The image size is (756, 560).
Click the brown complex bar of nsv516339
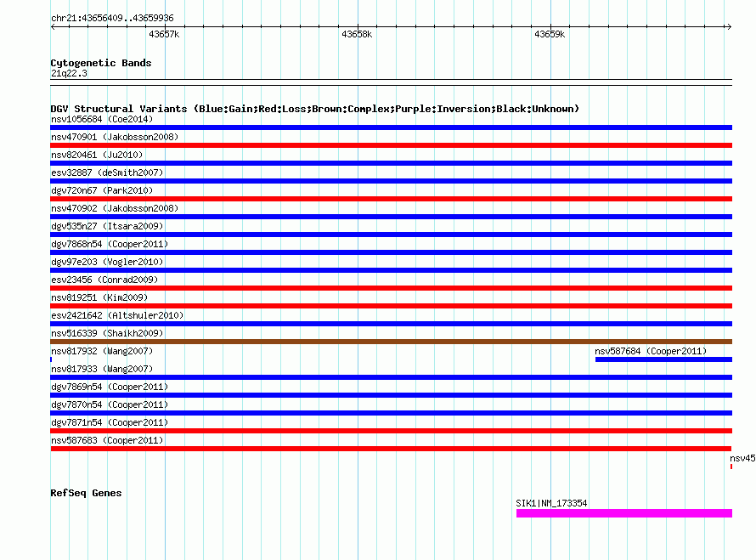point(391,342)
